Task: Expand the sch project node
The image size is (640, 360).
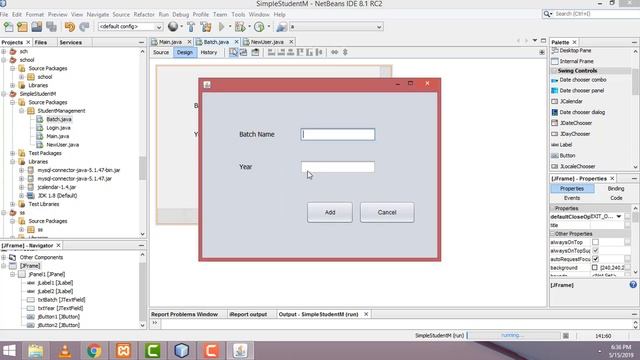Action: [x=4, y=51]
